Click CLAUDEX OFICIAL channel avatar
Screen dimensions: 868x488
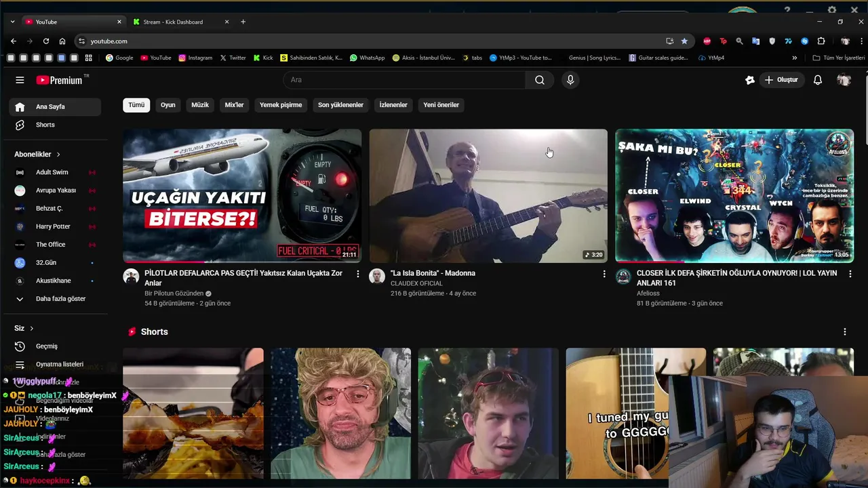pyautogui.click(x=377, y=277)
